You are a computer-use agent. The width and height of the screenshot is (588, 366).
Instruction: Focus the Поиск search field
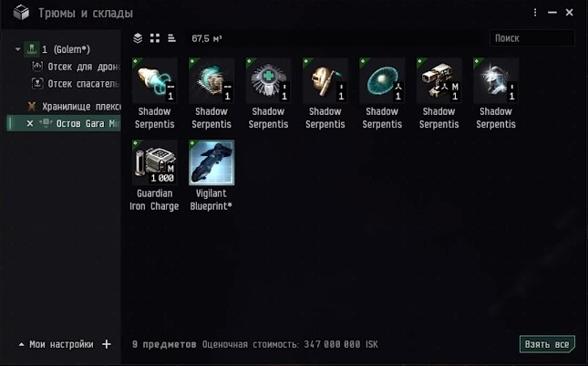[532, 38]
